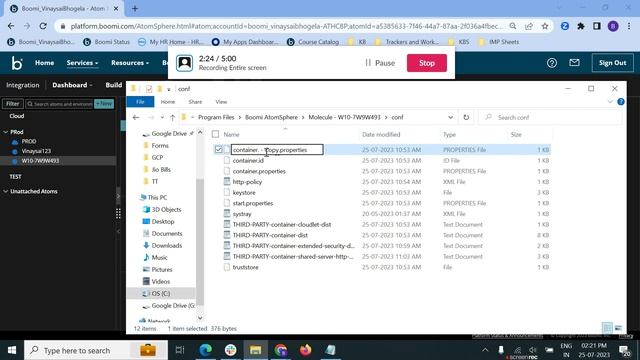
Task: Pause the screen recording
Action: point(380,63)
